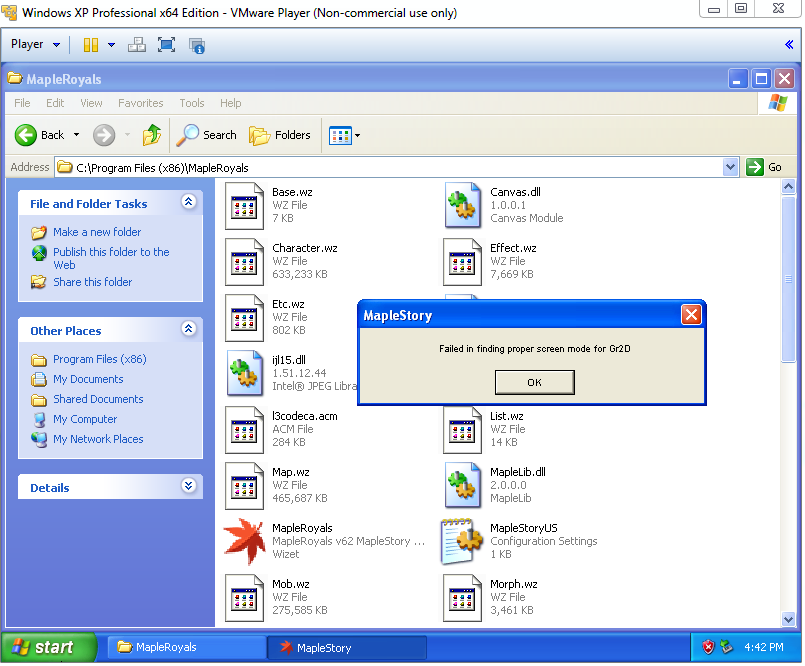The height and width of the screenshot is (666, 805).
Task: Expand the Details panel
Action: tap(188, 486)
